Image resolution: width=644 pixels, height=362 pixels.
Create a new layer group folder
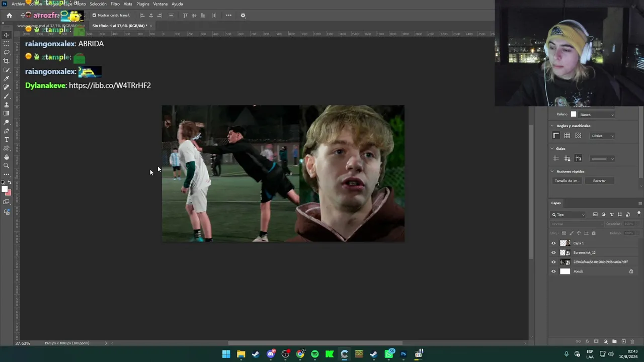click(614, 341)
